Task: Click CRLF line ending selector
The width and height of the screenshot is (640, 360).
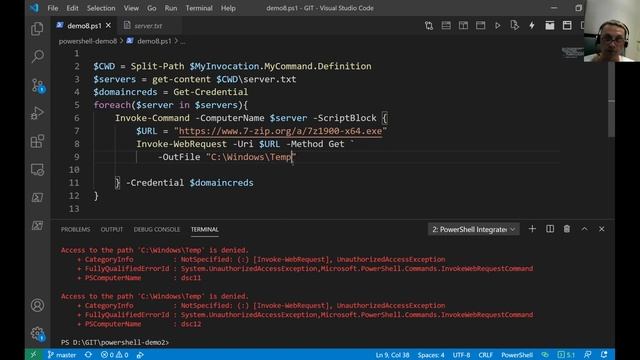Action: click(485, 355)
